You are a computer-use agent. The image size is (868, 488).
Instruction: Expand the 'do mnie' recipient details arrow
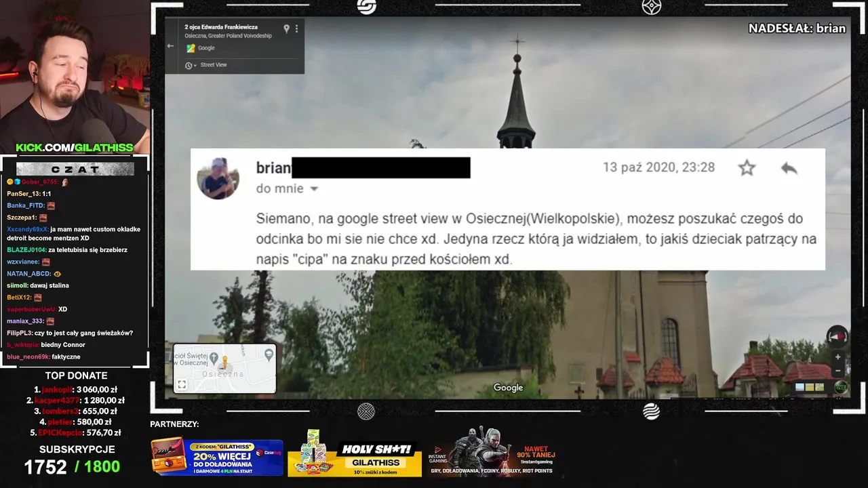pos(314,189)
